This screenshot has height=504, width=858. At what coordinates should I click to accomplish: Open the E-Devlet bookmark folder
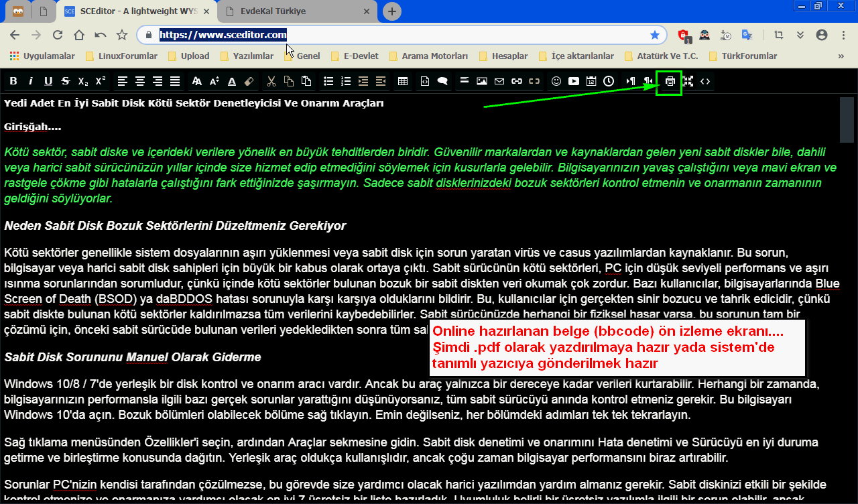click(354, 56)
